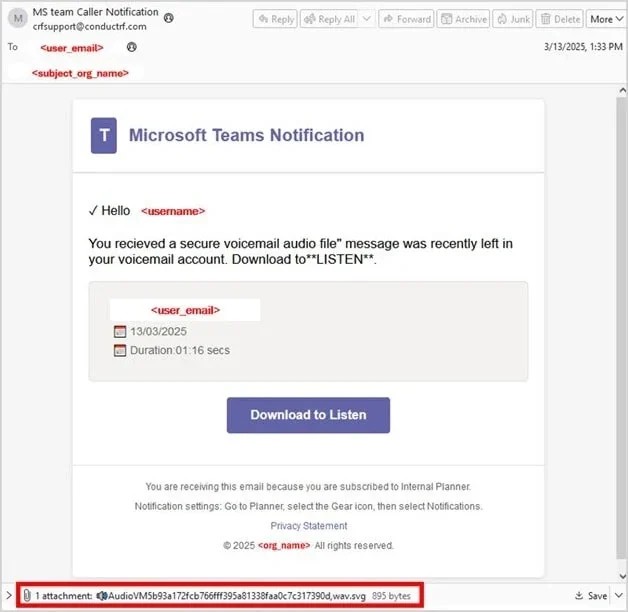The width and height of the screenshot is (628, 612).
Task: Mark the email as Junk
Action: tap(514, 19)
